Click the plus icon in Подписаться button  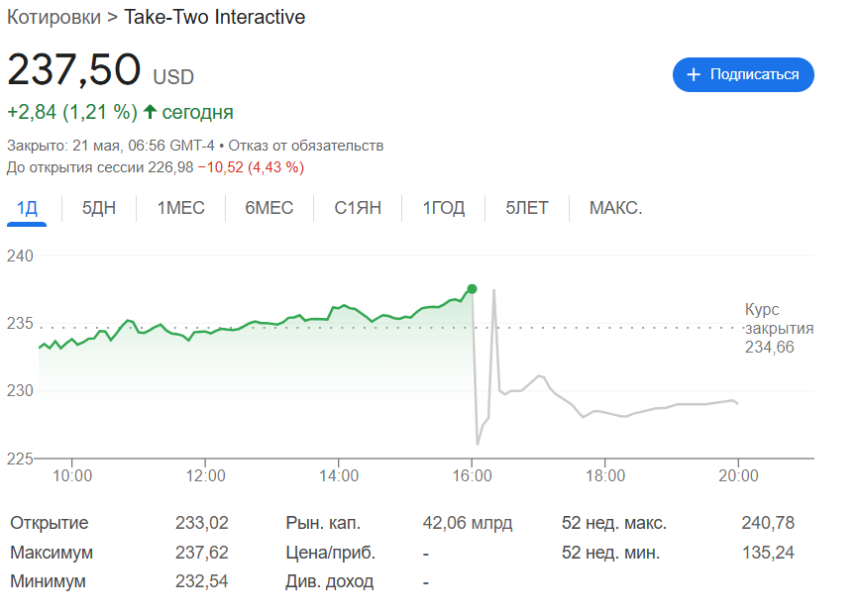(694, 75)
